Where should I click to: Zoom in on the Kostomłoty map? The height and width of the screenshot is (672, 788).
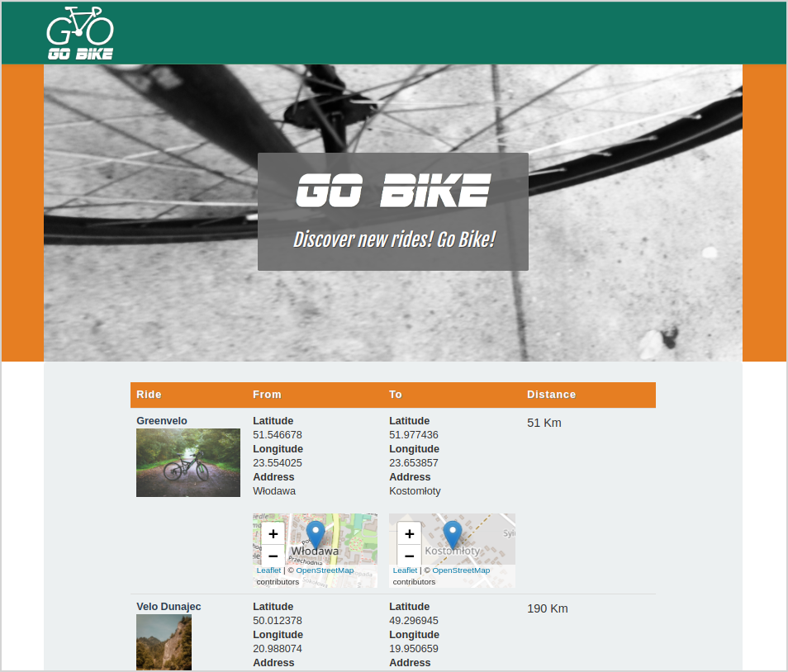pos(408,534)
